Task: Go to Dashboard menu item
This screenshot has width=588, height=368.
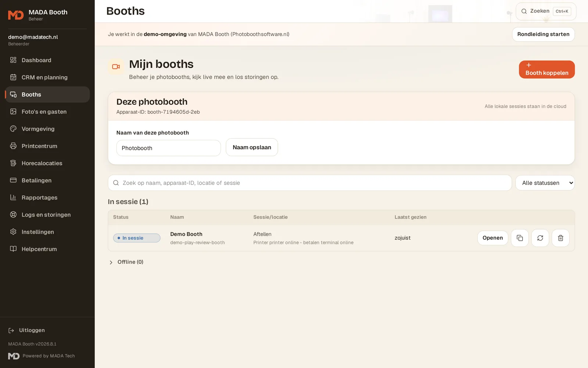Action: 47,60
